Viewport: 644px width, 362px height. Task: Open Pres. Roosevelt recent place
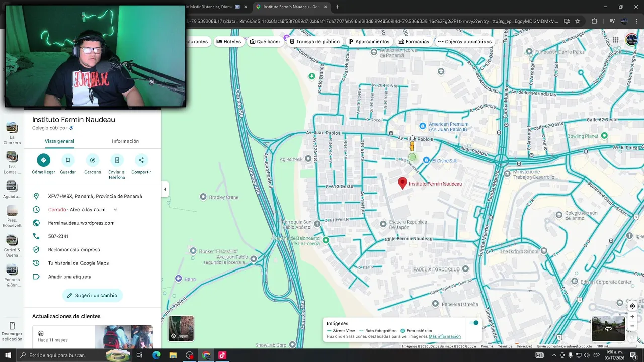click(12, 217)
